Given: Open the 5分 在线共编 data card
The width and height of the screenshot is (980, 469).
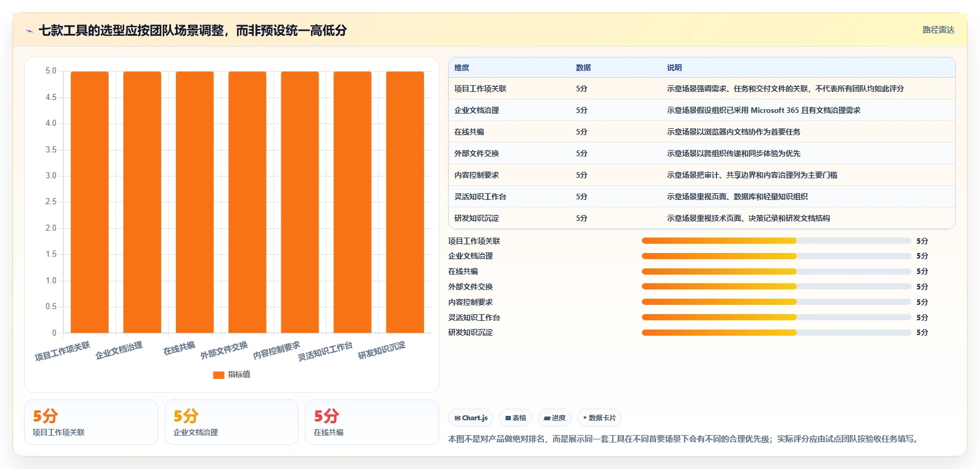Looking at the screenshot, I should coord(372,422).
